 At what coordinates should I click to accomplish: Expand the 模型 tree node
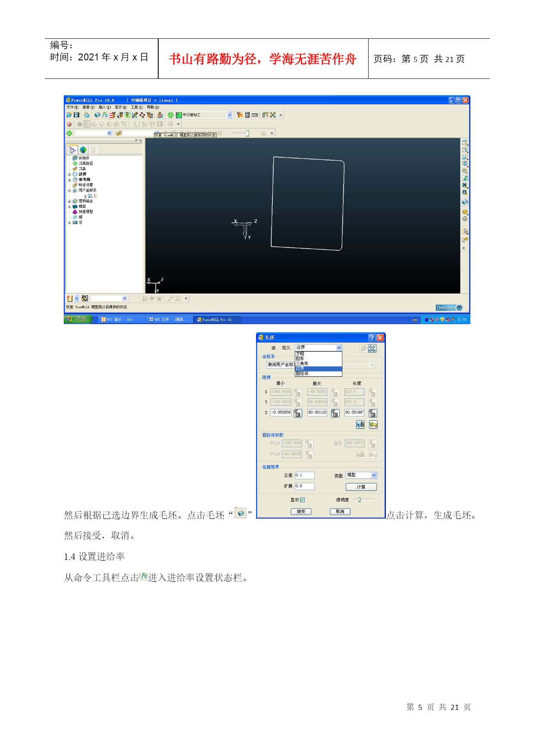click(x=69, y=206)
